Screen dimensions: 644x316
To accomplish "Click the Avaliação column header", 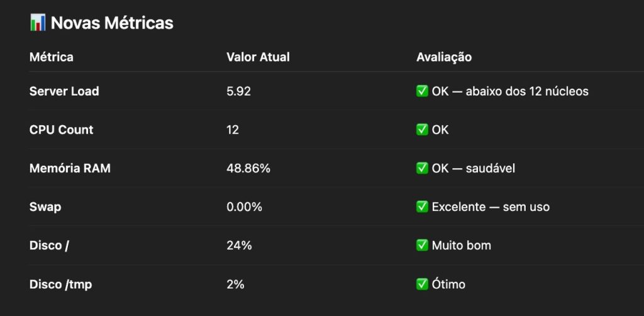I will (444, 57).
